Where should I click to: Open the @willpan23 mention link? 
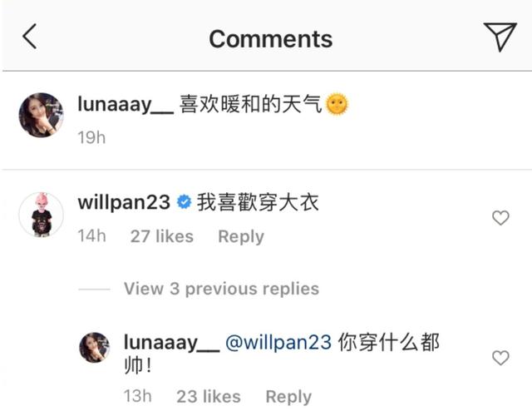(x=278, y=342)
